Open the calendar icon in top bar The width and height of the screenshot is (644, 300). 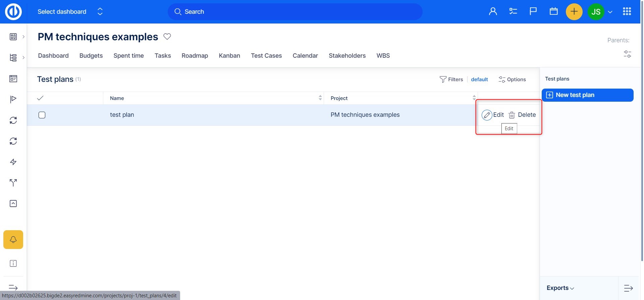553,11
